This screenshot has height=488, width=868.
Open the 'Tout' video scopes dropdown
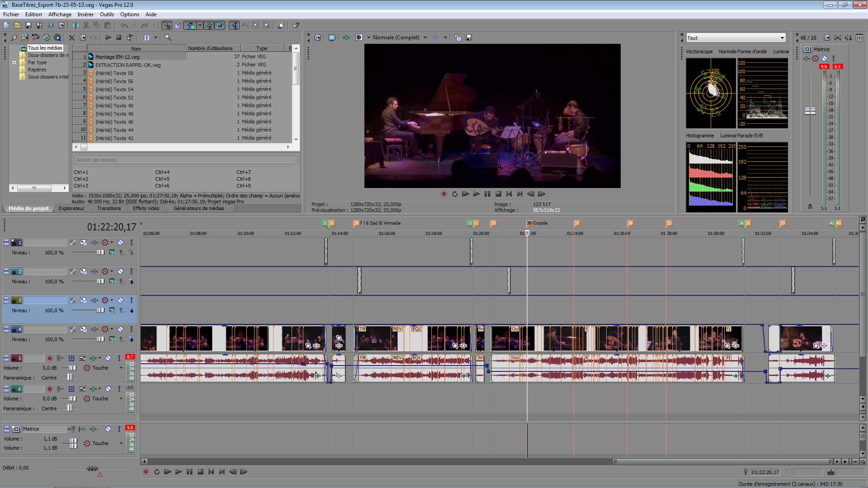[736, 38]
